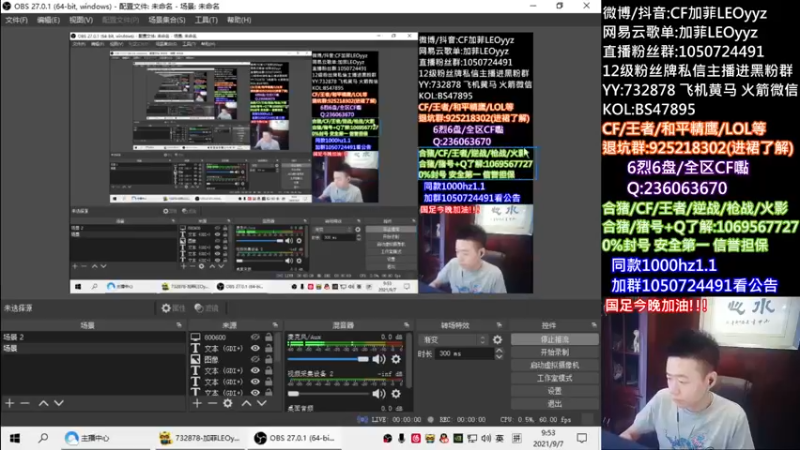This screenshot has height=450, width=800.
Task: Click the CPU: 0.5%, 60.00 fps status
Action: click(x=535, y=419)
